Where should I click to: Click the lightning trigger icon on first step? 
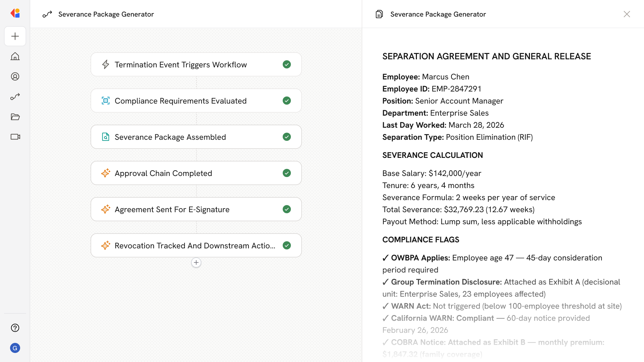pyautogui.click(x=106, y=64)
